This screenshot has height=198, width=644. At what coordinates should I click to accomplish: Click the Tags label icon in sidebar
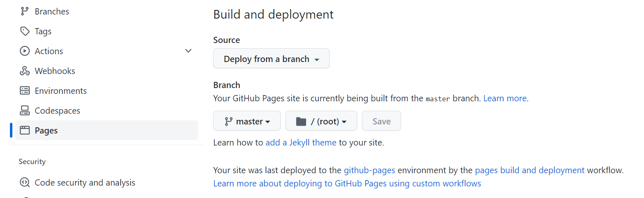[x=25, y=31]
